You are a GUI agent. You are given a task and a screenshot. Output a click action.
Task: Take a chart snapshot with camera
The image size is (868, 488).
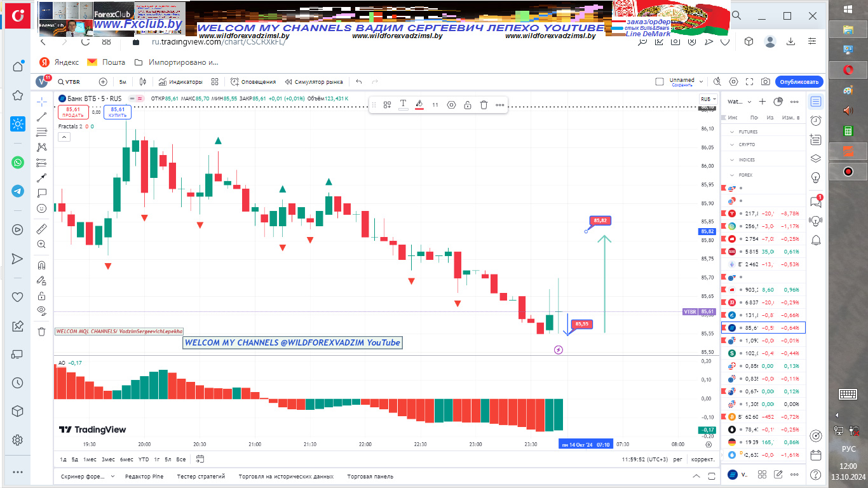[x=766, y=82]
